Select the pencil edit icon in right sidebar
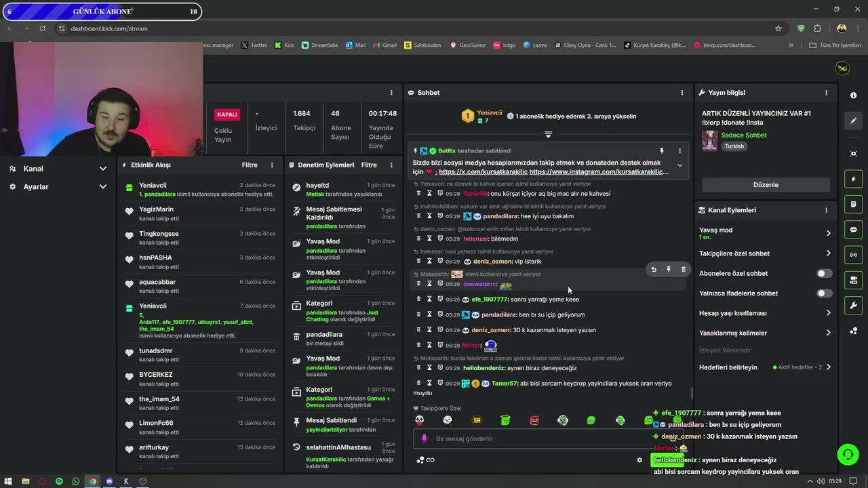 point(853,121)
